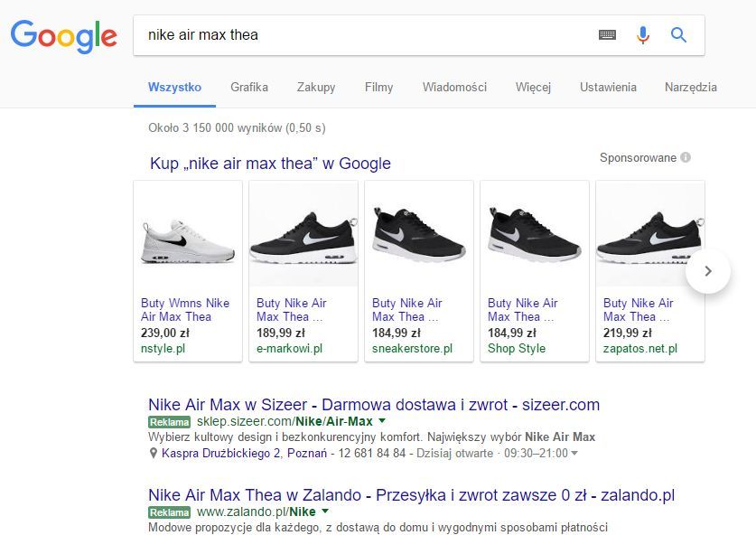Open Nike Air Max Thea w Zalando ad title
756x554 pixels.
411,495
